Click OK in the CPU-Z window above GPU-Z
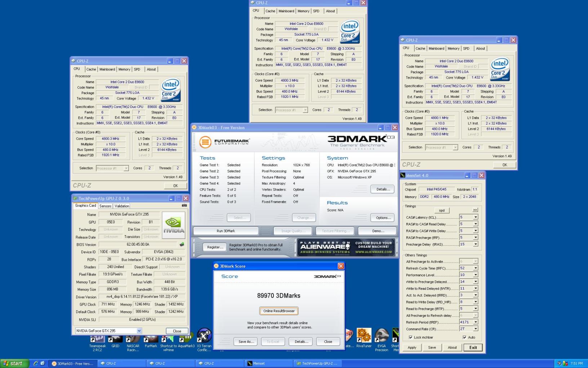Screen dimensions: 588x368 (175, 186)
